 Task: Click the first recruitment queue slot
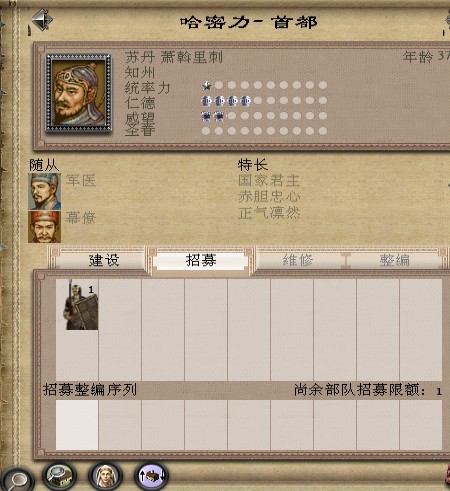pyautogui.click(x=77, y=425)
